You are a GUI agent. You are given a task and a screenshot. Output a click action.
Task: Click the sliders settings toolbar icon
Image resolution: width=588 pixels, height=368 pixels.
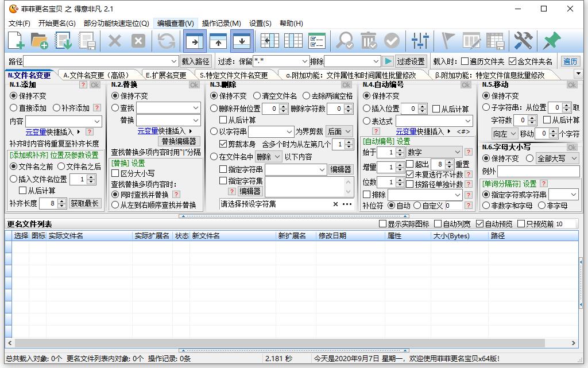(420, 41)
